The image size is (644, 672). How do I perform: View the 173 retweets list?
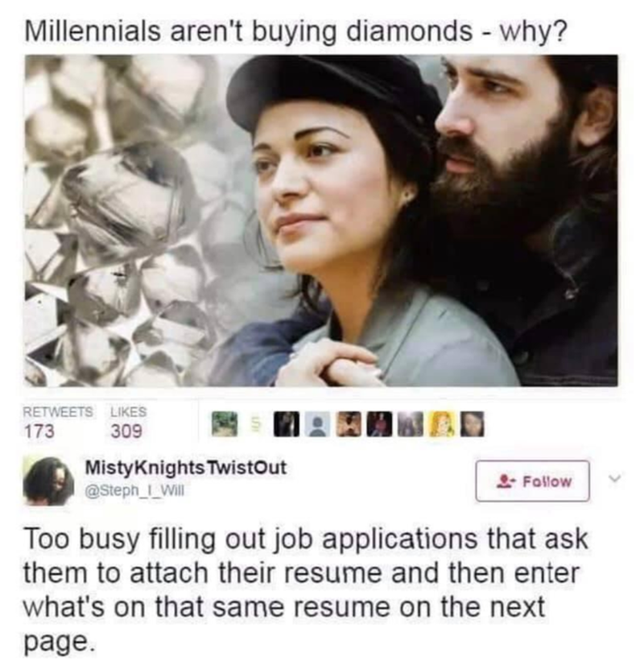point(57,423)
